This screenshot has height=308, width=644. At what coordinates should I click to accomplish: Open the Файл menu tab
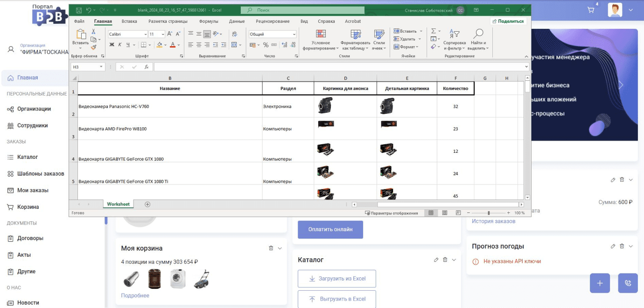(79, 21)
